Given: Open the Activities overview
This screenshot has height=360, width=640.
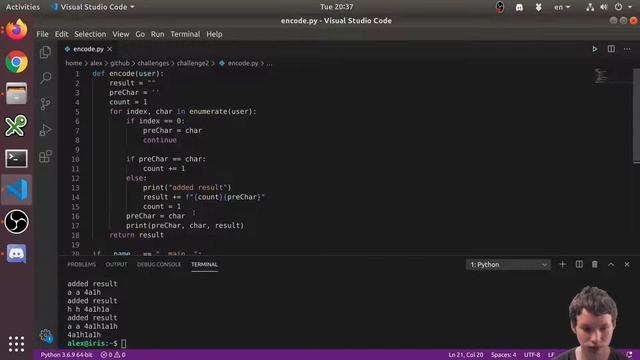Looking at the screenshot, I should pos(23,7).
